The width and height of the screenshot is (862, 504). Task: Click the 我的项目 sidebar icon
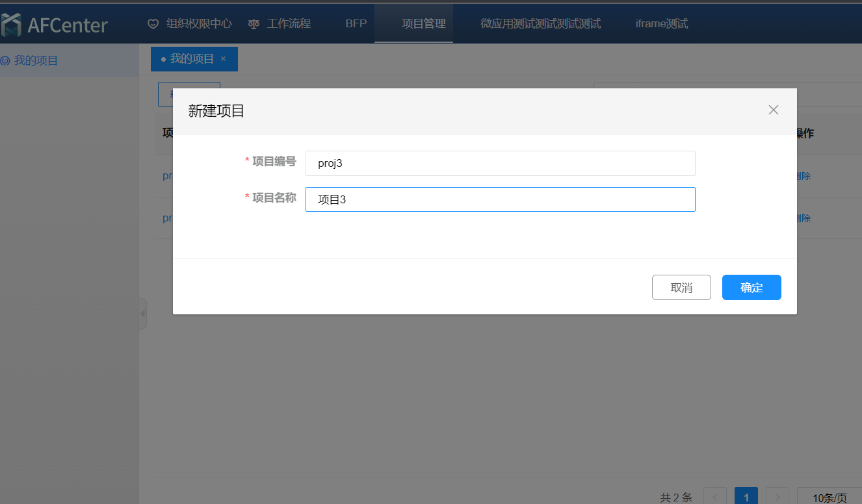tap(5, 61)
